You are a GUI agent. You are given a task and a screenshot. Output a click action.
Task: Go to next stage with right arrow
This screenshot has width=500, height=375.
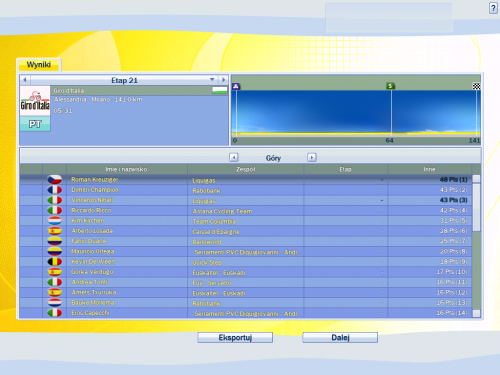[x=223, y=80]
